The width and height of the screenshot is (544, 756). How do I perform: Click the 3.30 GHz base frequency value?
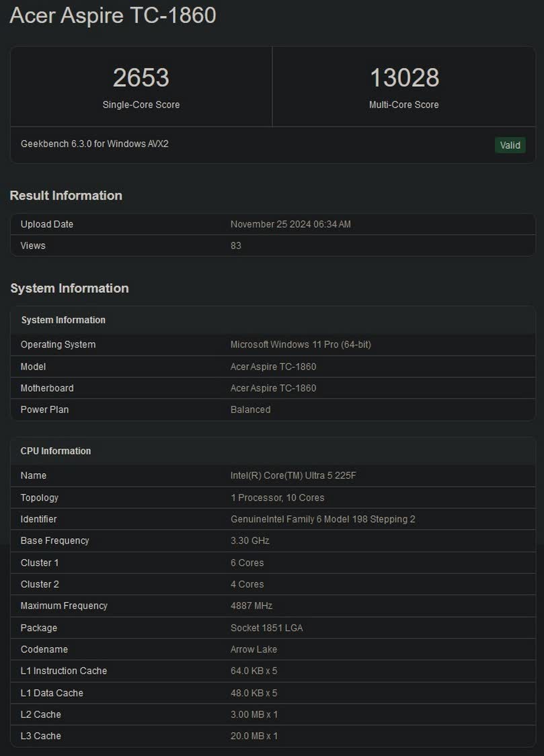[x=250, y=541]
